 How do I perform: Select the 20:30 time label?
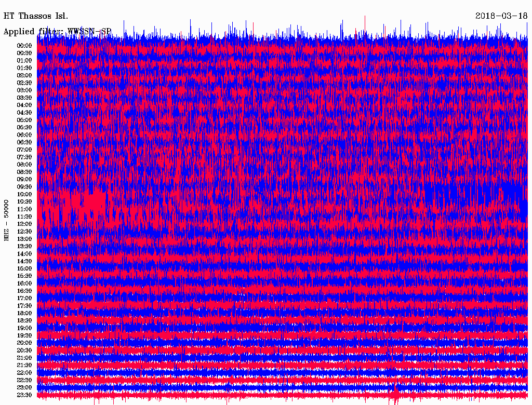coord(24,350)
